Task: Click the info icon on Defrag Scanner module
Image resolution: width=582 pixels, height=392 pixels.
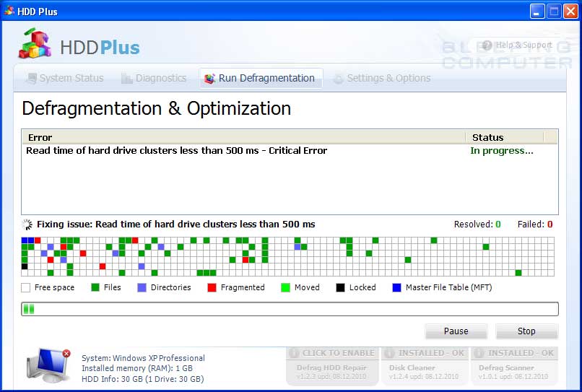Action: click(x=479, y=353)
